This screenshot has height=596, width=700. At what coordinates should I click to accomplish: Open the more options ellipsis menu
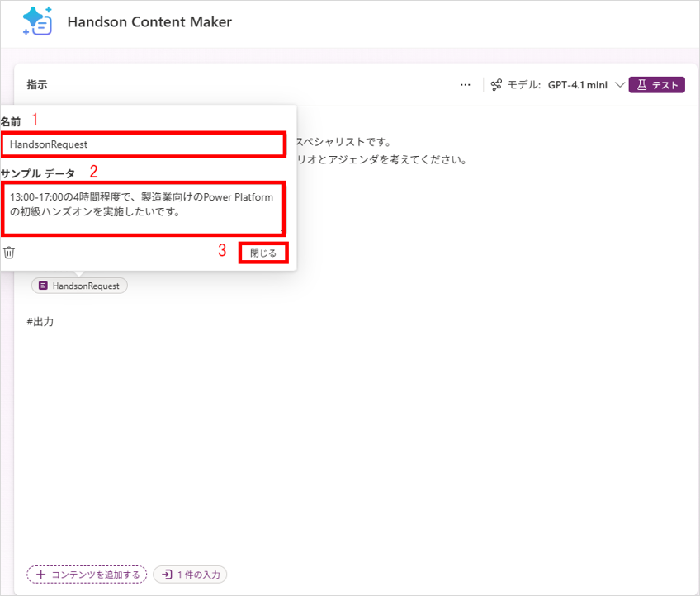(x=466, y=85)
